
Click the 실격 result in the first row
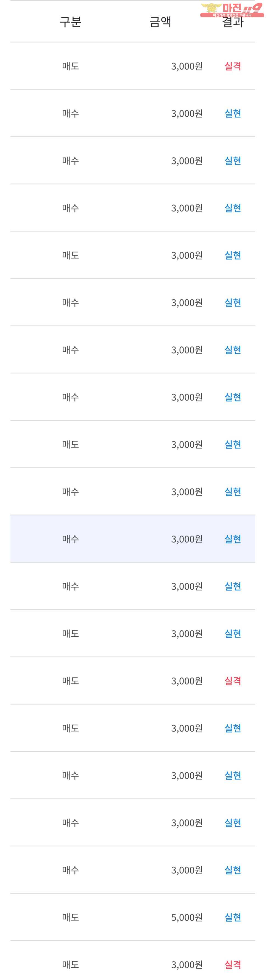tap(233, 66)
